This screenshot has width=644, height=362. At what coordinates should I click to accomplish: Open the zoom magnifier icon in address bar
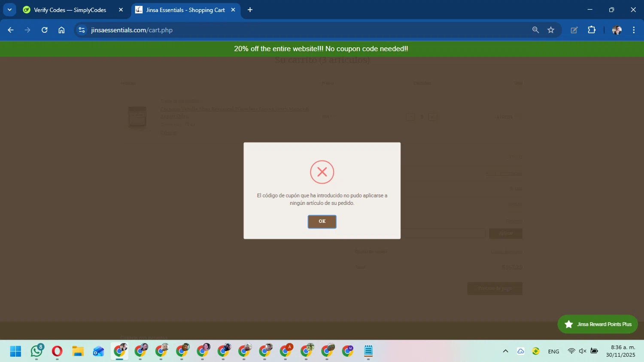click(x=535, y=30)
